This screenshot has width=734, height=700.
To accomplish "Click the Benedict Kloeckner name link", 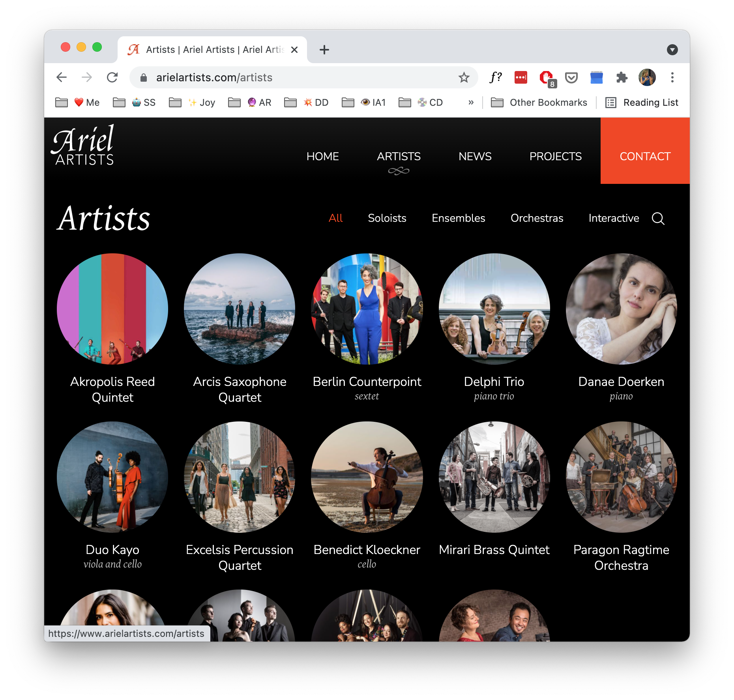I will [367, 550].
